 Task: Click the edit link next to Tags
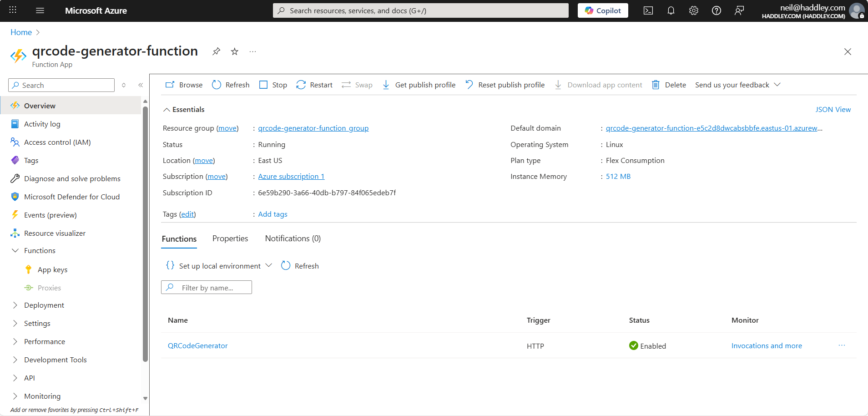[x=187, y=214]
